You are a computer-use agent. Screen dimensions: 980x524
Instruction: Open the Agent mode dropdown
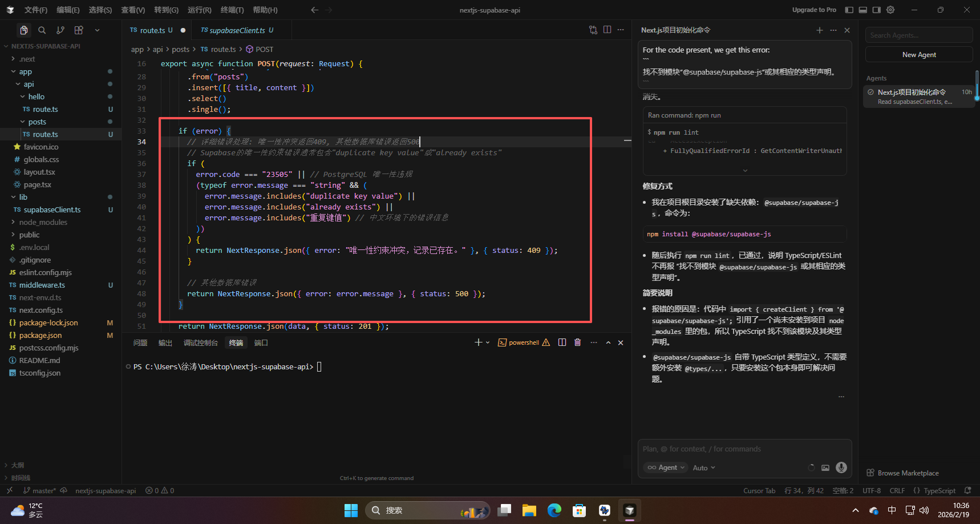(x=666, y=467)
